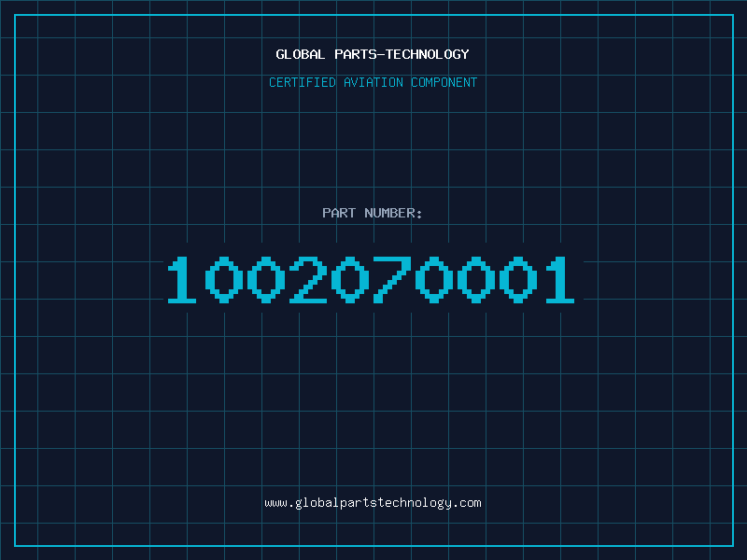Click the GLOBAL PARTS-TECHNOLOGY heading

pos(373,54)
